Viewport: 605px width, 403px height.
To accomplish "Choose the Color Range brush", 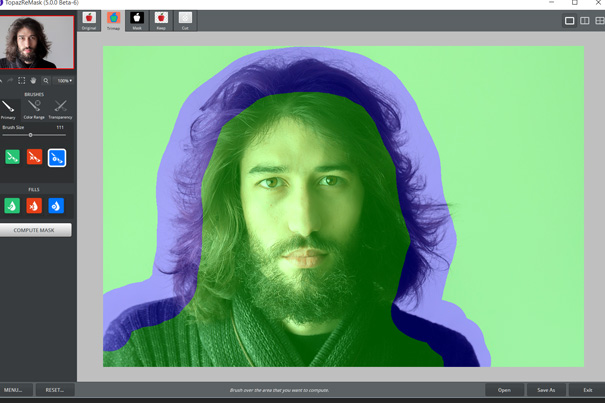I will pos(34,110).
